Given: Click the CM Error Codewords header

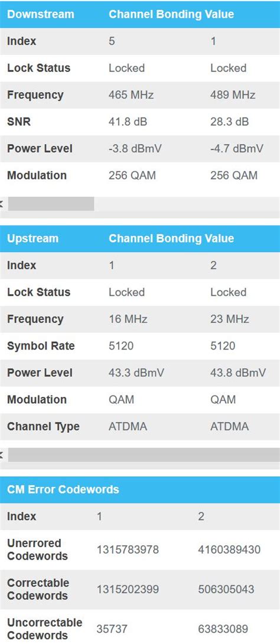Looking at the screenshot, I should tap(63, 489).
